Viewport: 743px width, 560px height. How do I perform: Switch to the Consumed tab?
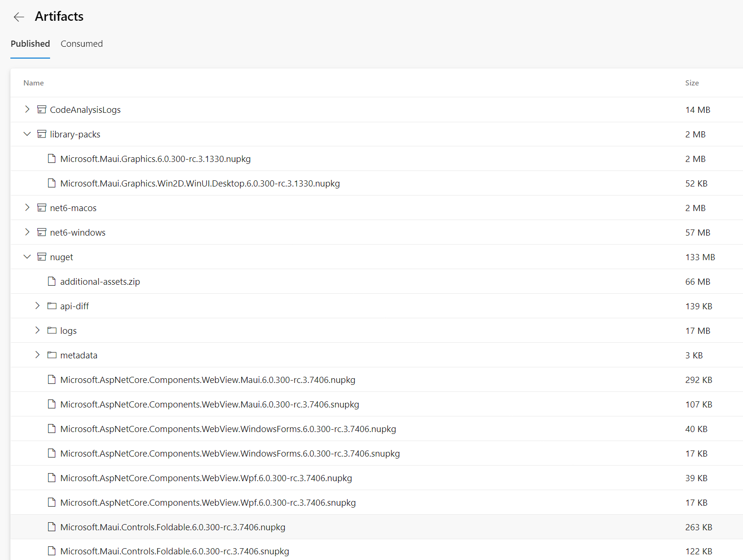coord(82,43)
